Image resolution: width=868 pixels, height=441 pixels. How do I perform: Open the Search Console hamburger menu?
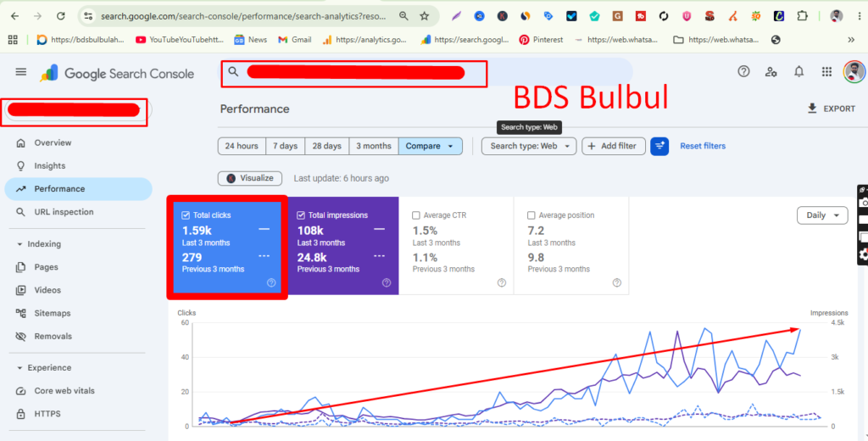21,72
